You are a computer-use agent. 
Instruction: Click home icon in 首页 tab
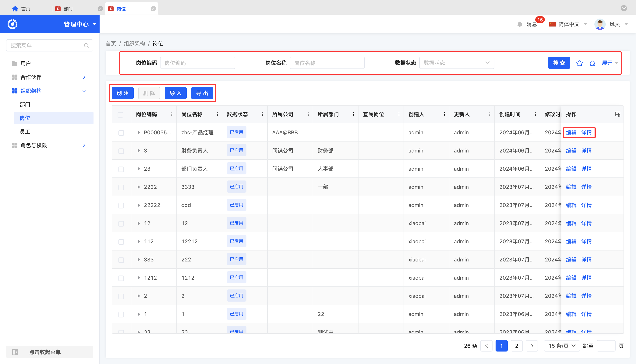[15, 9]
